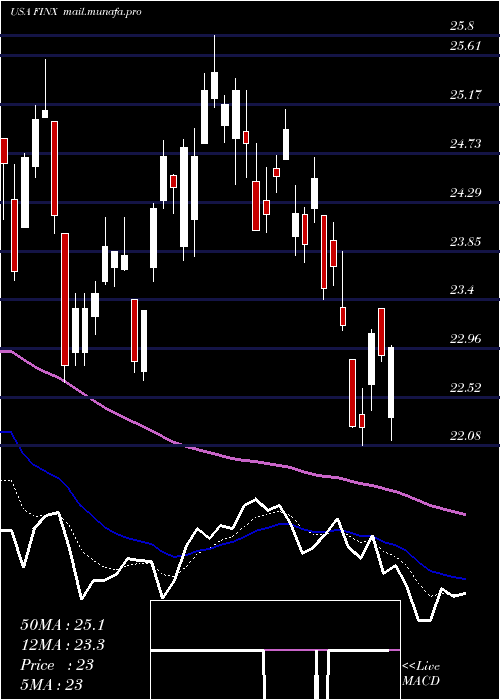Click the USA FINX mail.munafa.pro title text
The height and width of the screenshot is (700, 500).
(76, 12)
